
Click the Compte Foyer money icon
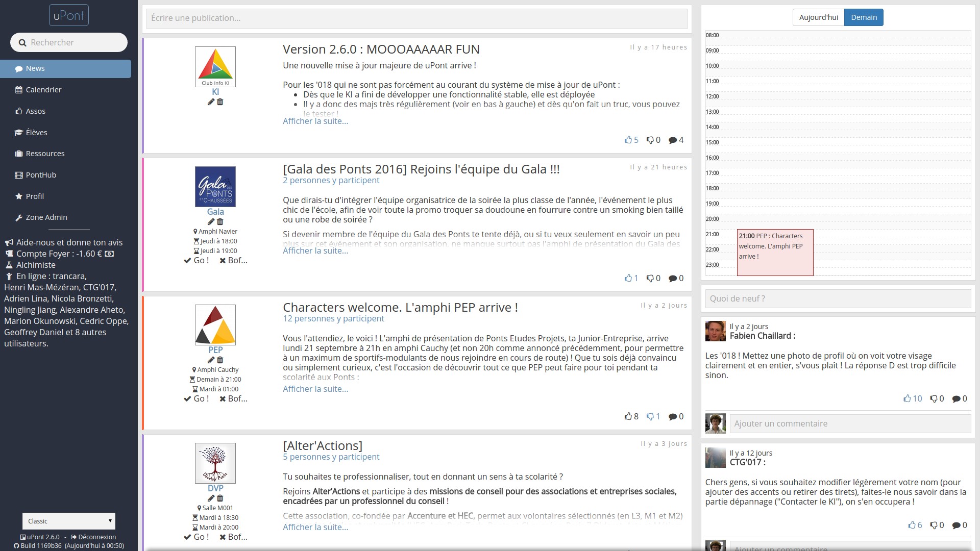pyautogui.click(x=109, y=254)
